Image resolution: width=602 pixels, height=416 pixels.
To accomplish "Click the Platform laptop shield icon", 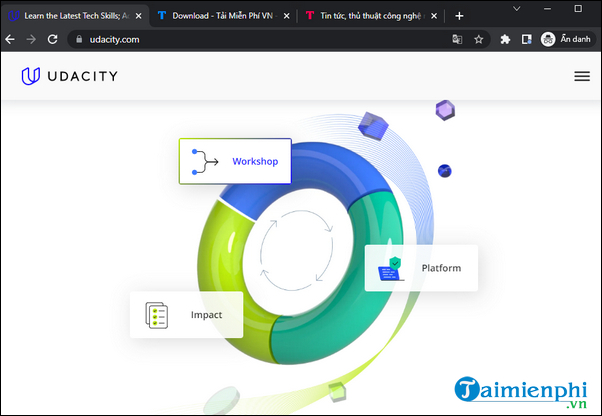I will coord(390,269).
